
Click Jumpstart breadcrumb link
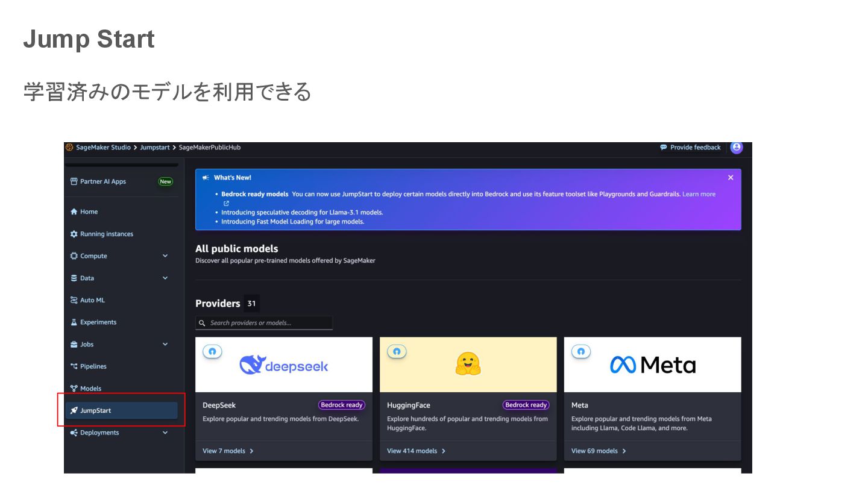pos(155,148)
